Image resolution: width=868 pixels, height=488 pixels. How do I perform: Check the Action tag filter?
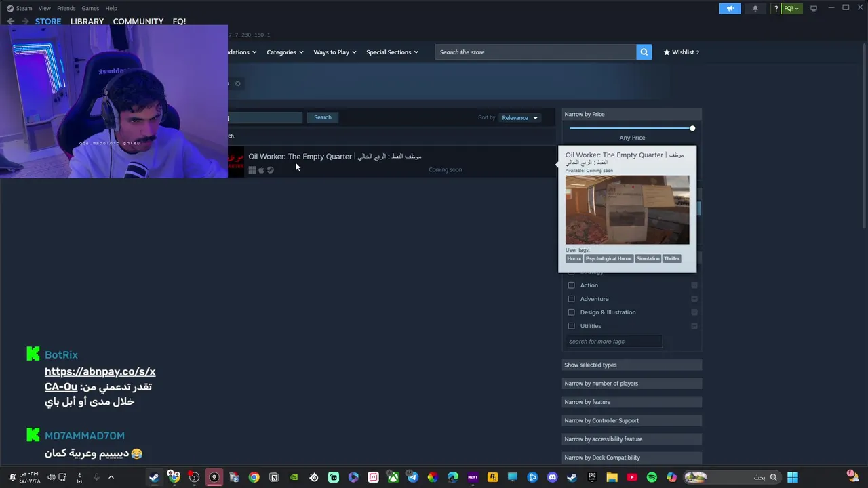tap(571, 285)
